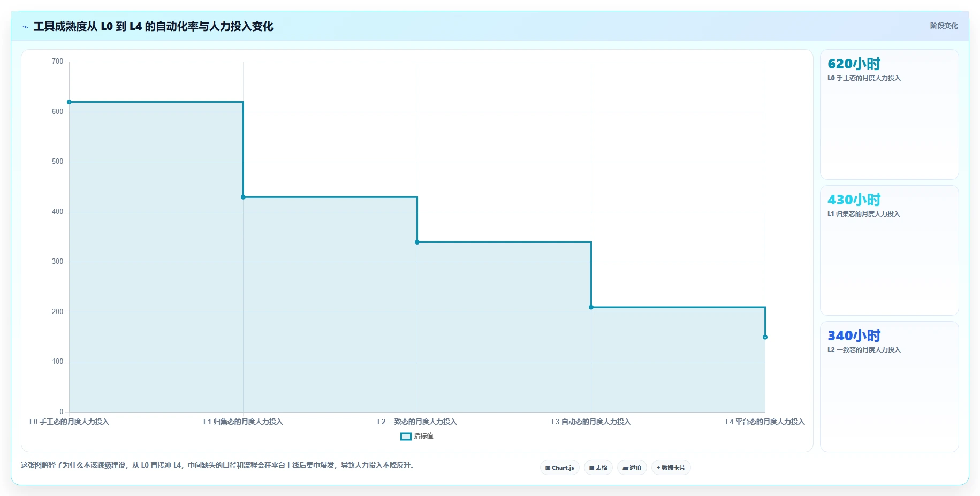
Task: Click x-axis label L4 平台态的月度人力投入
Action: [765, 422]
